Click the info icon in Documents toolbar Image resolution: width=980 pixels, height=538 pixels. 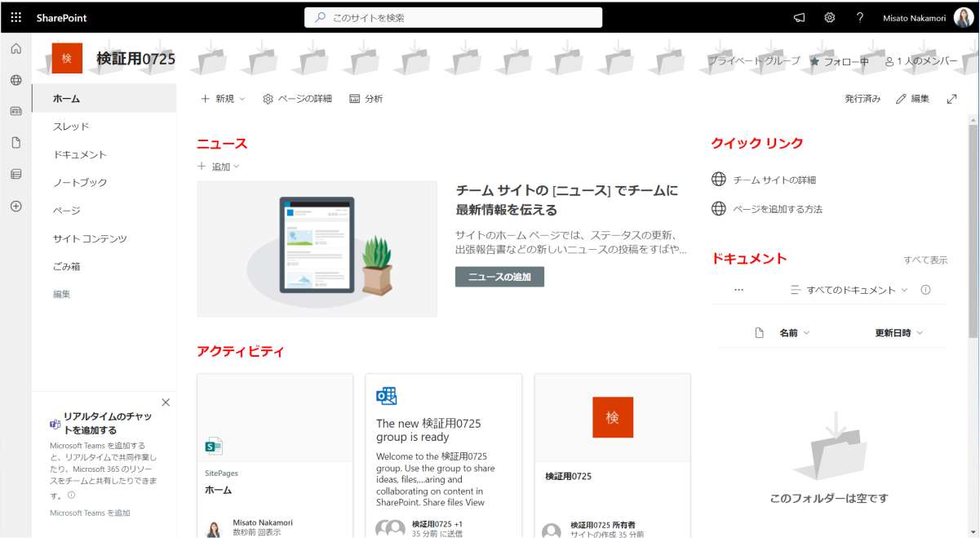coord(925,290)
